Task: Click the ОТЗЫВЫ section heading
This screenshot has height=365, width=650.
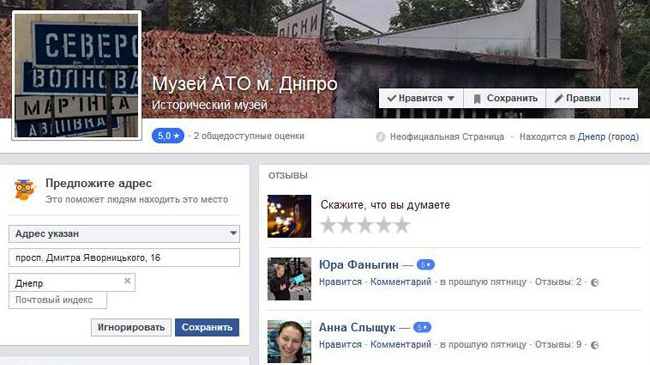Action: [288, 176]
